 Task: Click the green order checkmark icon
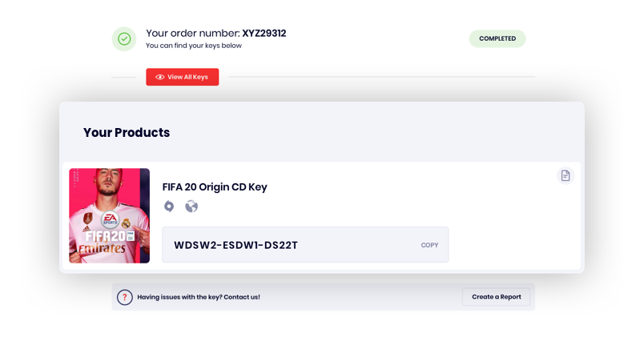click(x=124, y=38)
